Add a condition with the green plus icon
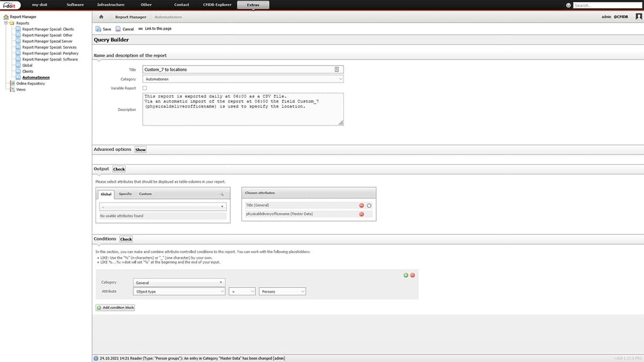644x362 pixels. (406, 275)
